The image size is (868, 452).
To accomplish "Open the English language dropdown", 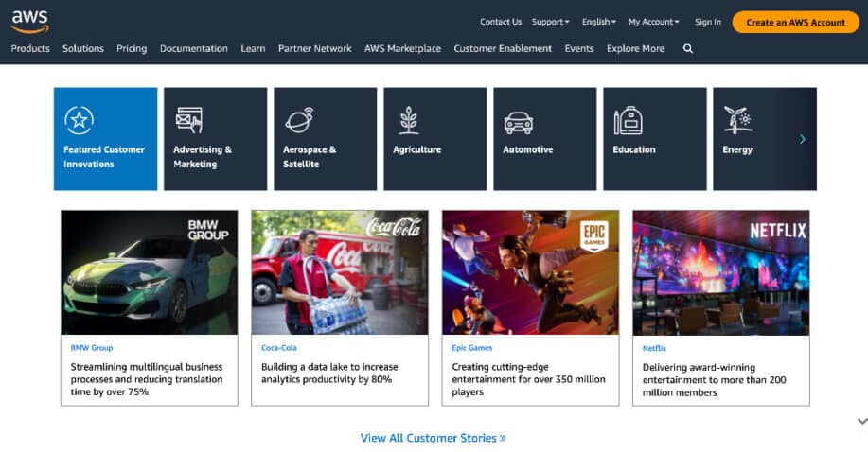I will pyautogui.click(x=599, y=22).
